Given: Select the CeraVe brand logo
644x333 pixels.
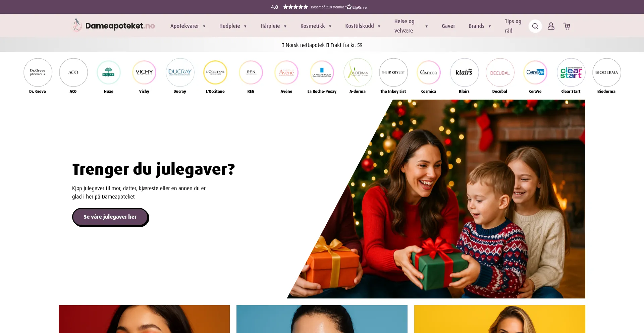Looking at the screenshot, I should 535,72.
